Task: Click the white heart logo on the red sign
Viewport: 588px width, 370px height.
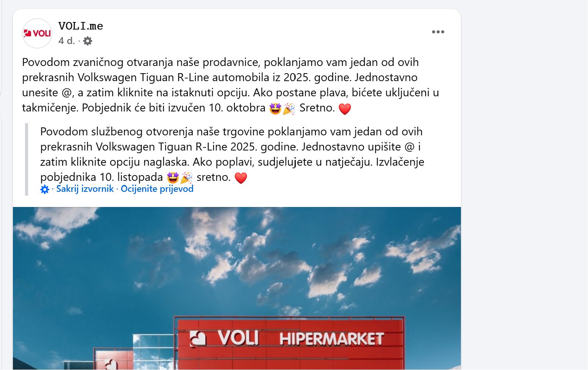Action: click(198, 339)
